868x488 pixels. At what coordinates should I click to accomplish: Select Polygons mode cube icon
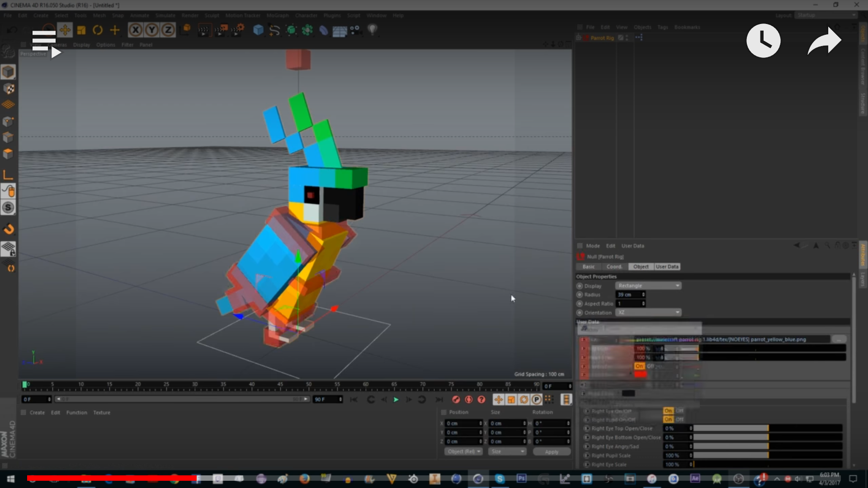(x=8, y=154)
